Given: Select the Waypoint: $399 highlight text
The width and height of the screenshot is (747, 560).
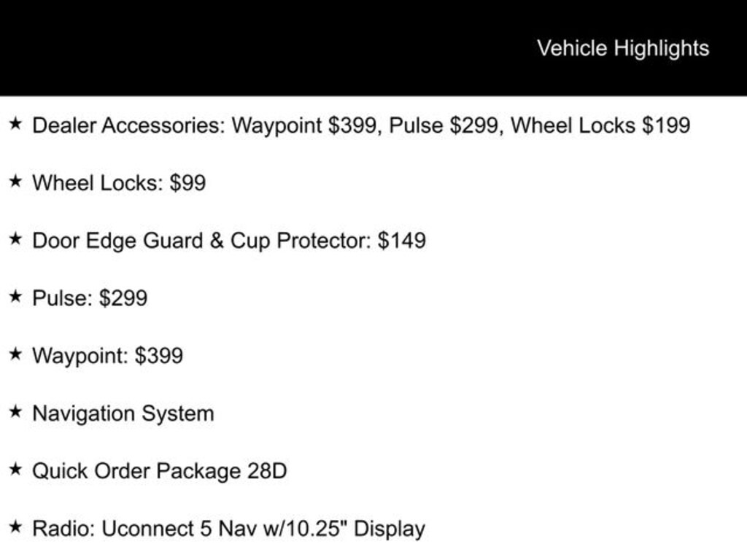Looking at the screenshot, I should click(108, 356).
